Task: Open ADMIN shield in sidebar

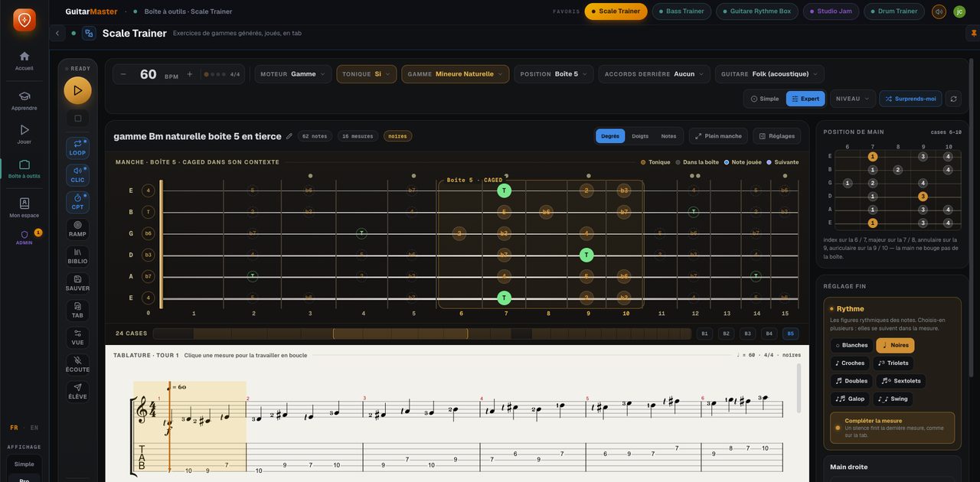Action: 24,237
